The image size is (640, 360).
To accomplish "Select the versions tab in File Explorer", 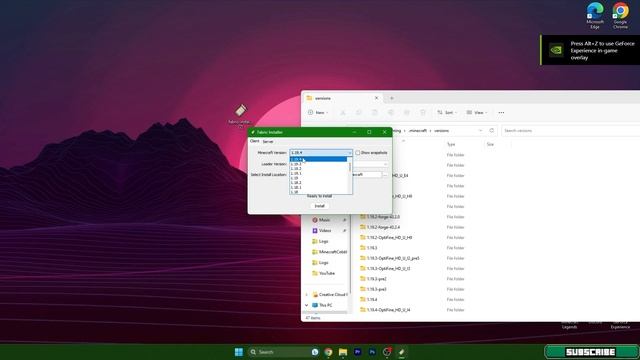I will (343, 98).
